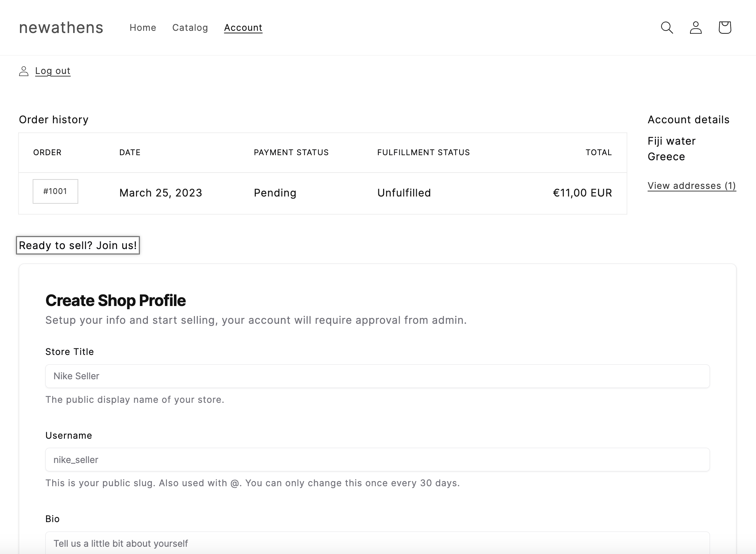Click the March 25, 2023 date cell

point(161,193)
